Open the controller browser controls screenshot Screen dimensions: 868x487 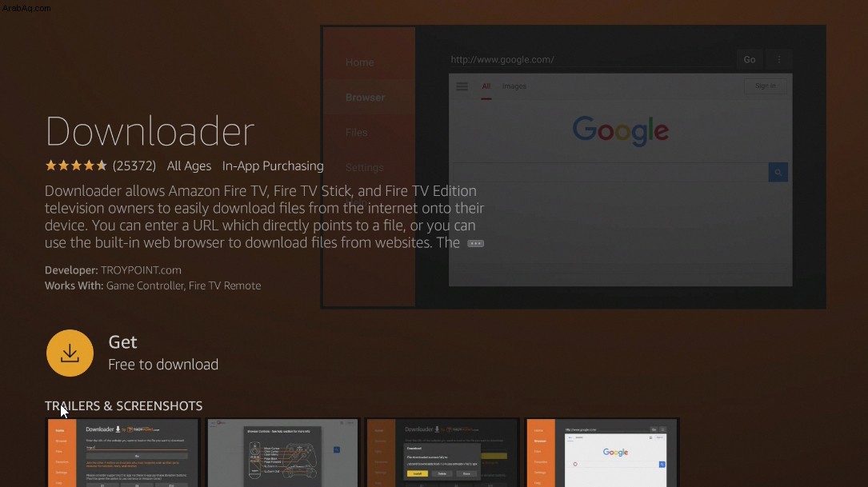[x=283, y=453]
